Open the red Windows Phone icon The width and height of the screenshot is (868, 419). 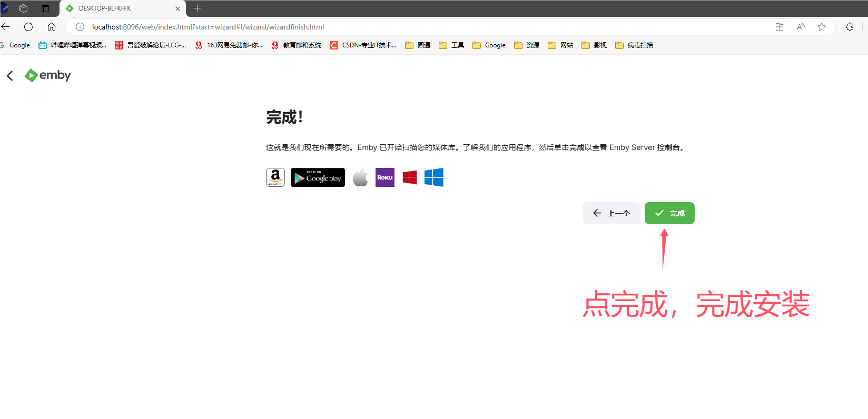click(410, 177)
